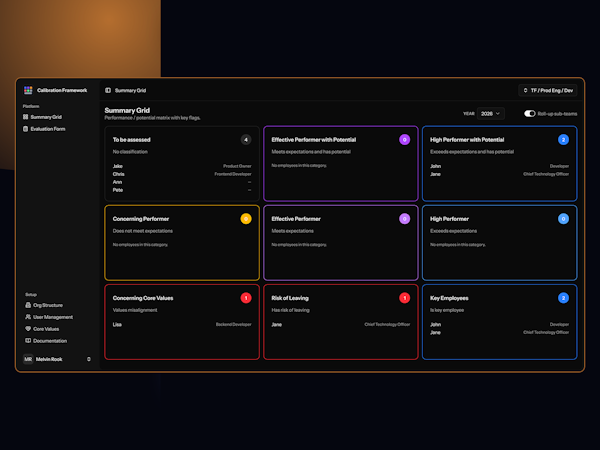Click Risk of Leaving red badge

404,298
